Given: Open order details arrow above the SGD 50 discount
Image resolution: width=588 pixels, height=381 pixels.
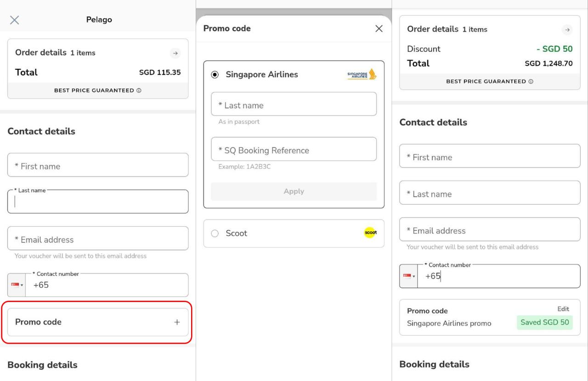Looking at the screenshot, I should 567,29.
